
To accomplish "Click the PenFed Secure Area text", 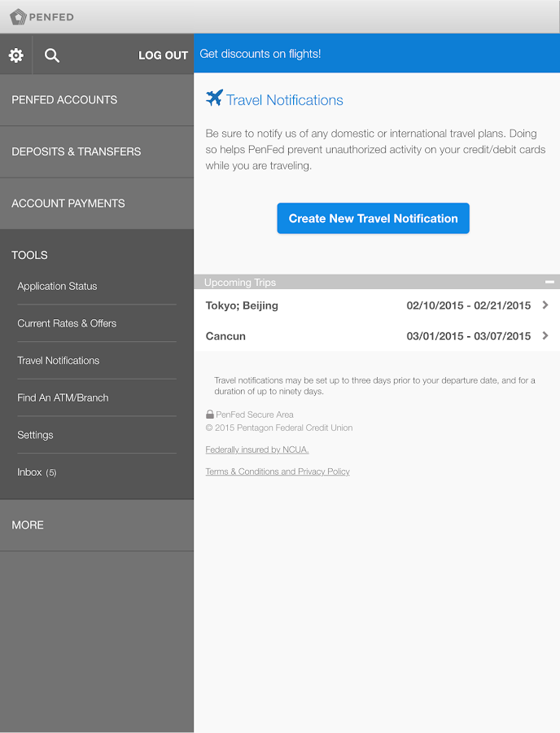I will tap(255, 415).
